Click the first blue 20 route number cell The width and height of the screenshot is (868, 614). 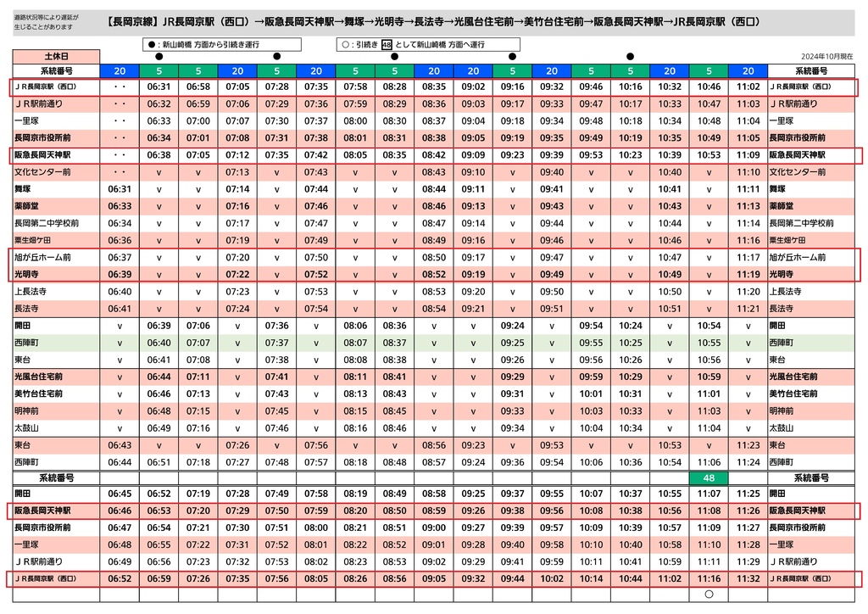tap(120, 71)
